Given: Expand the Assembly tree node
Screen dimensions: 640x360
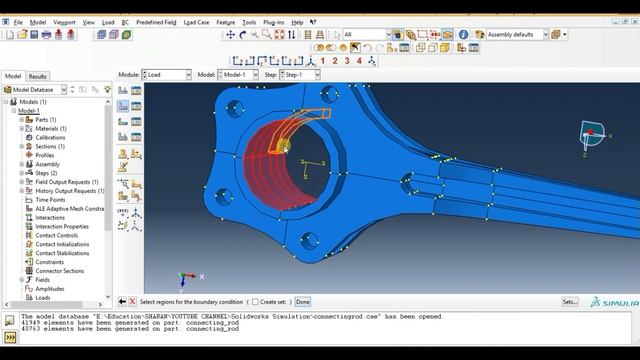Looking at the screenshot, I should point(22,164).
